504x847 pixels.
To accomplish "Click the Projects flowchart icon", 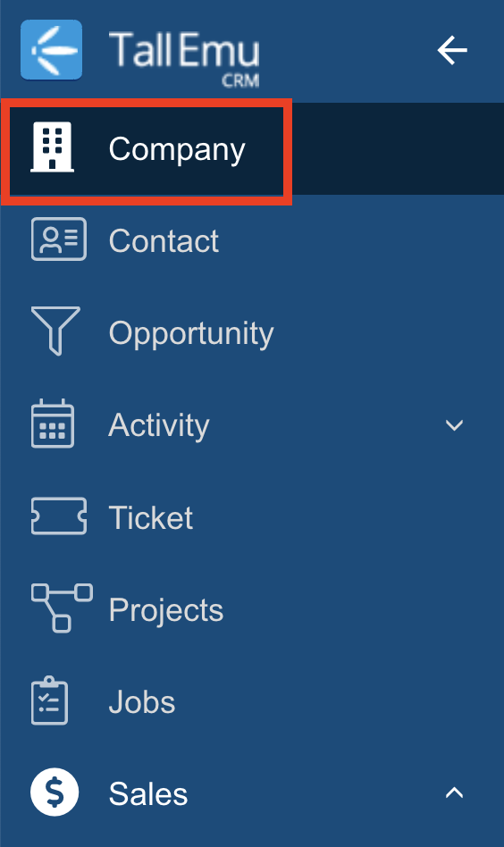I will click(x=62, y=608).
